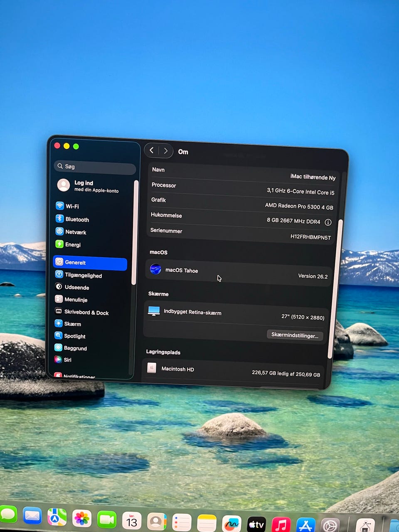Click the serial number H12FRHBMPN5T
Screen dimensions: 399x532
click(310, 237)
